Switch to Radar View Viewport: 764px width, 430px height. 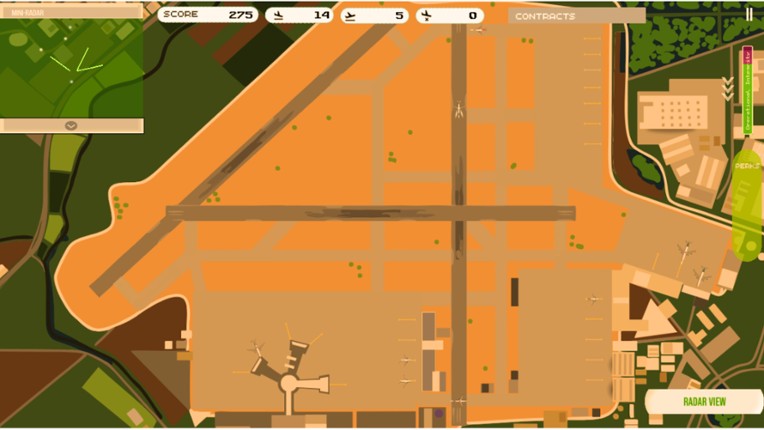tap(704, 402)
